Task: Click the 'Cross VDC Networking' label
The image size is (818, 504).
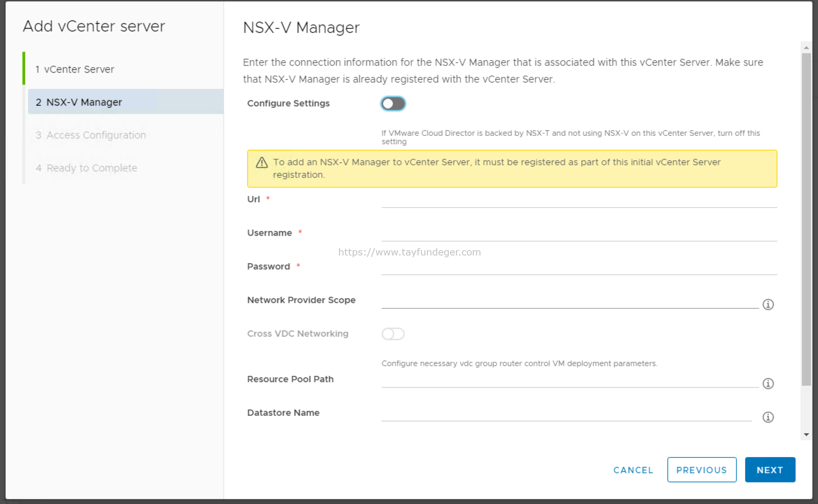Action: coord(298,334)
